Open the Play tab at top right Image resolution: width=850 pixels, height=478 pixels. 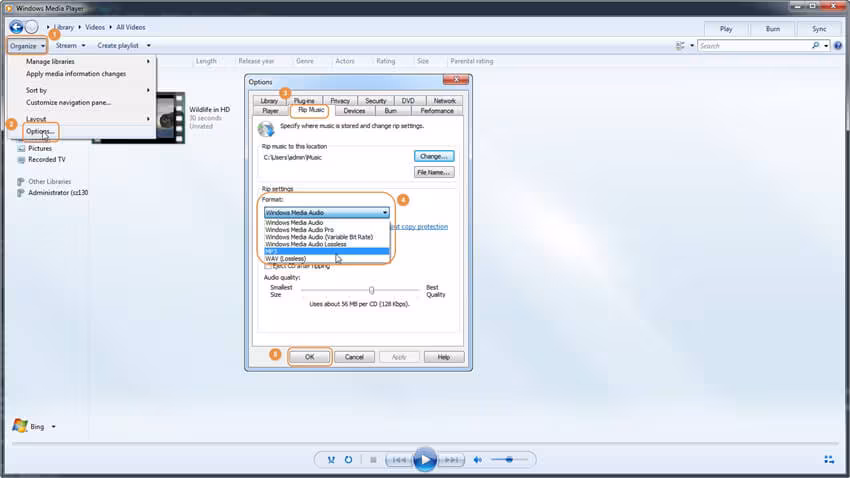tap(726, 29)
